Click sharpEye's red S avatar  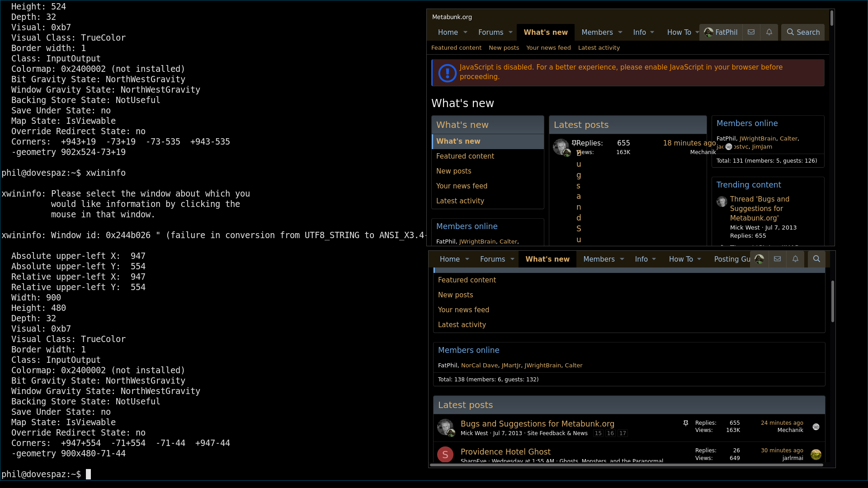click(x=445, y=454)
